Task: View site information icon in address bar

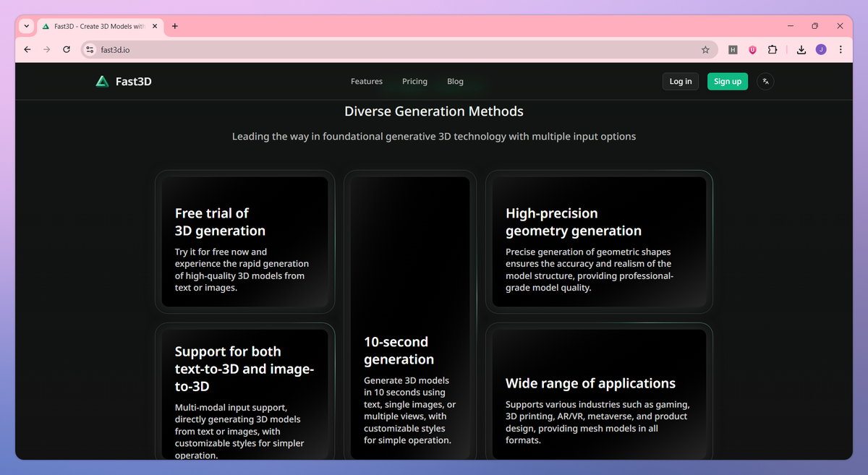Action: point(90,50)
